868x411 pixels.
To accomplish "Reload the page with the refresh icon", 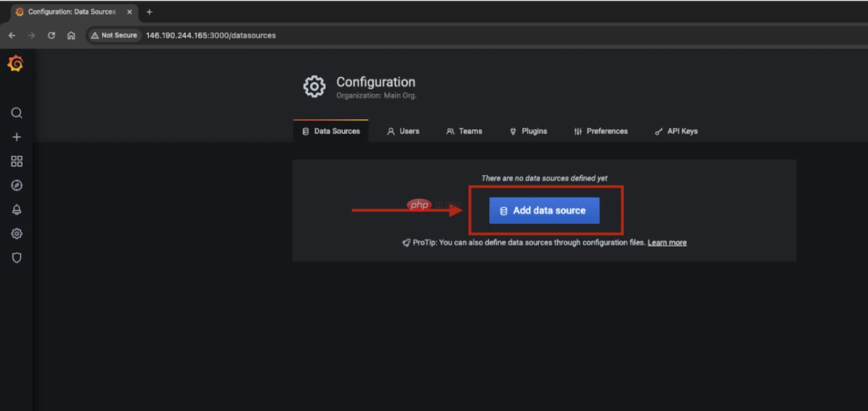I will click(x=51, y=35).
